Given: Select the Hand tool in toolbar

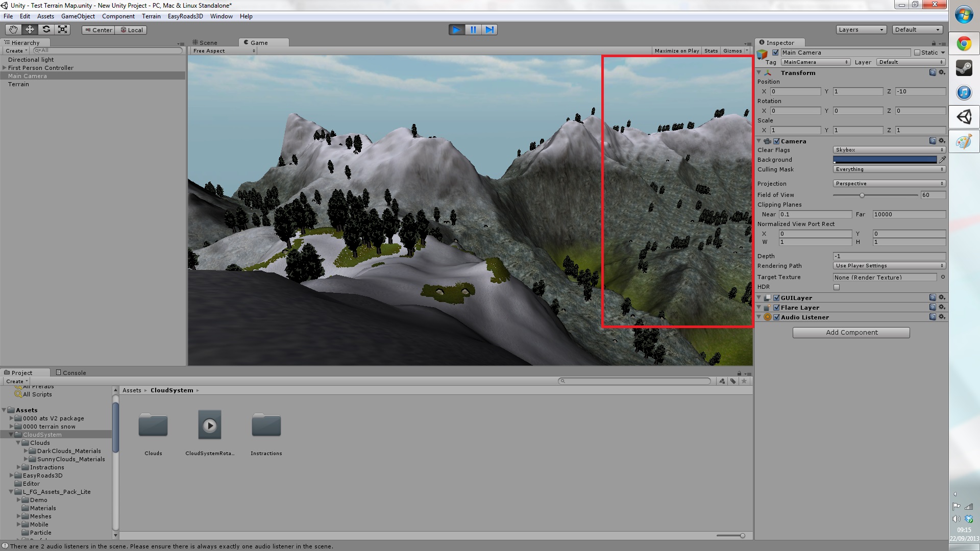Looking at the screenshot, I should (x=13, y=30).
